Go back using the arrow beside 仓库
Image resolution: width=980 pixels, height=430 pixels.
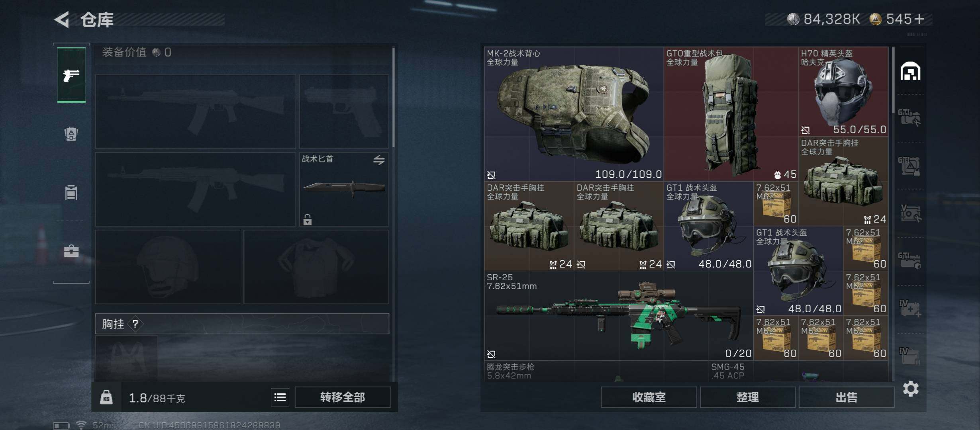[62, 19]
